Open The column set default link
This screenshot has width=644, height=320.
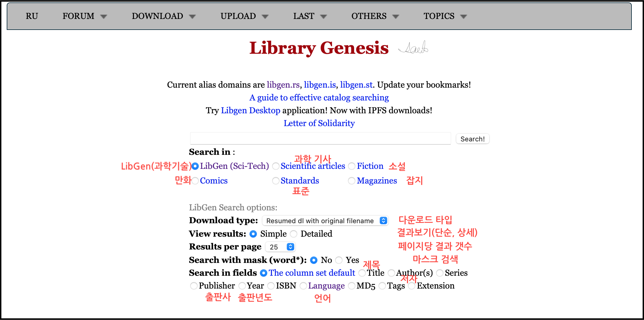point(312,273)
